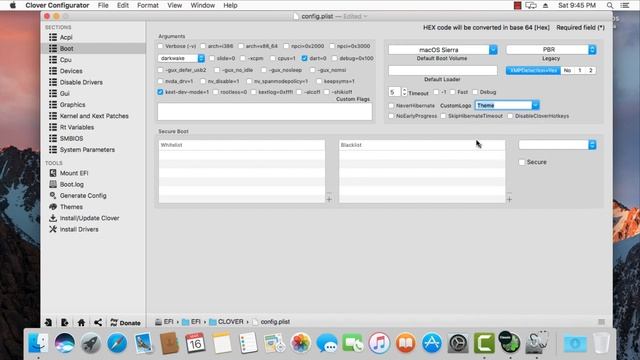The width and height of the screenshot is (640, 360).
Task: Select XMPDetection 2 segment
Action: (591, 71)
